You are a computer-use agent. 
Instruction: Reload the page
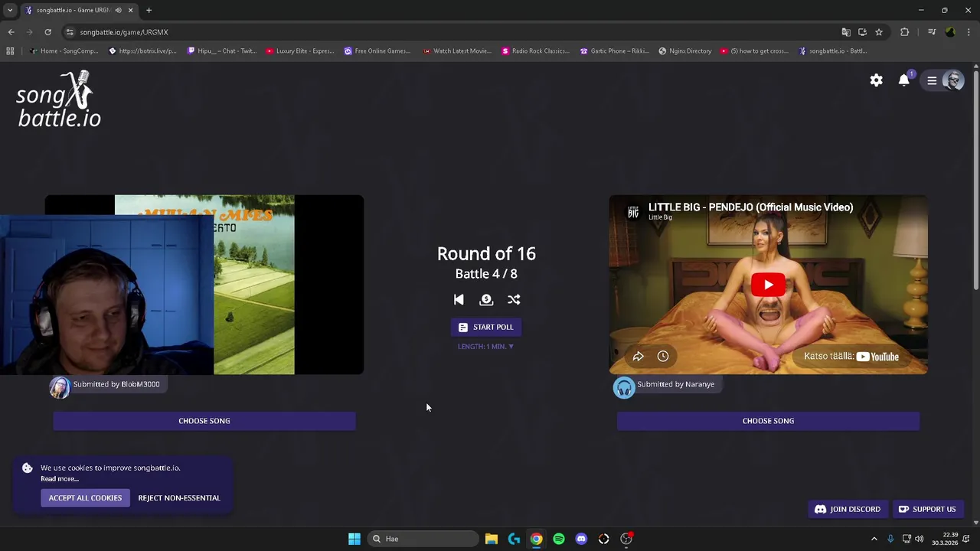47,32
